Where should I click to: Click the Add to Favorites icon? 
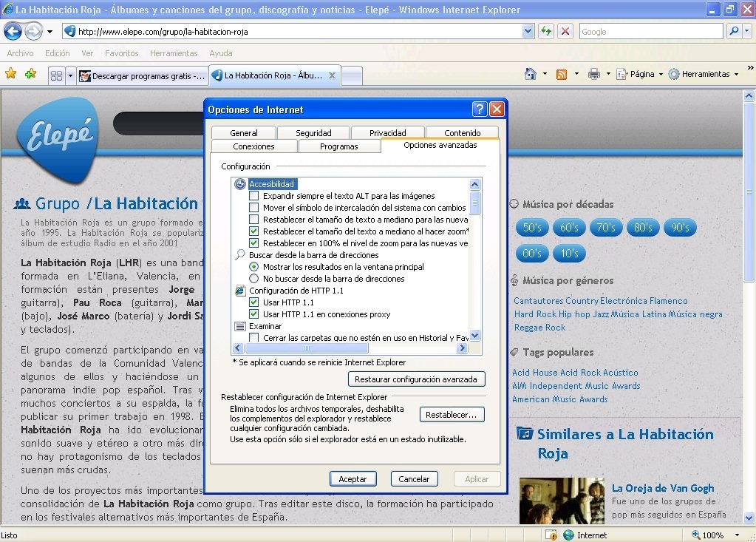pyautogui.click(x=31, y=74)
